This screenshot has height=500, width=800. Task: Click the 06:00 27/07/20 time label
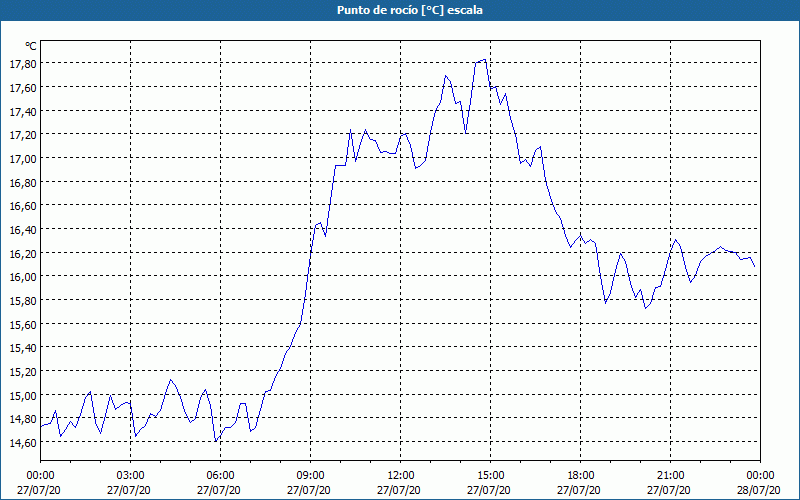[x=219, y=483]
